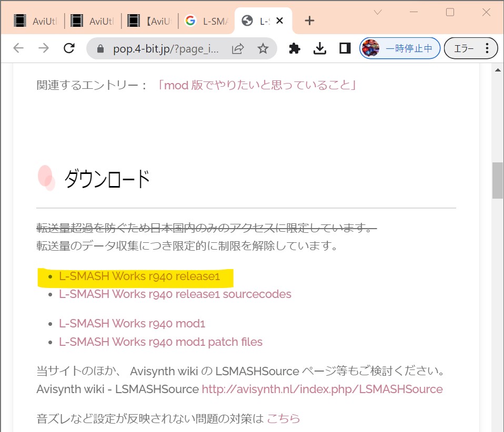Open L-SMASH Works r940 release1 sourcecodes link

click(x=175, y=294)
